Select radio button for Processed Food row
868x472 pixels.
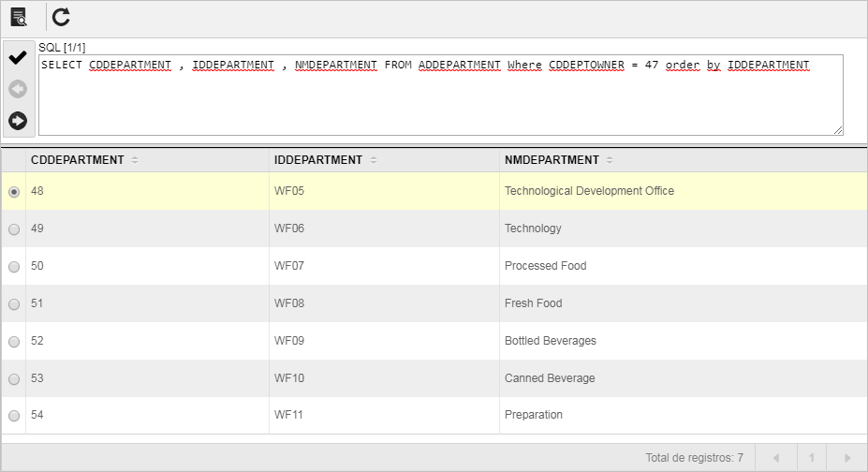click(x=14, y=267)
